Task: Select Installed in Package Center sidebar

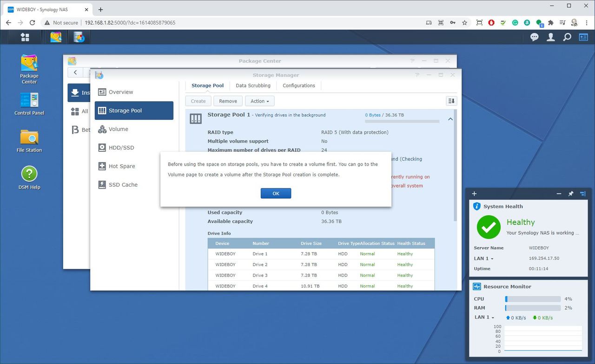Action: coord(79,92)
